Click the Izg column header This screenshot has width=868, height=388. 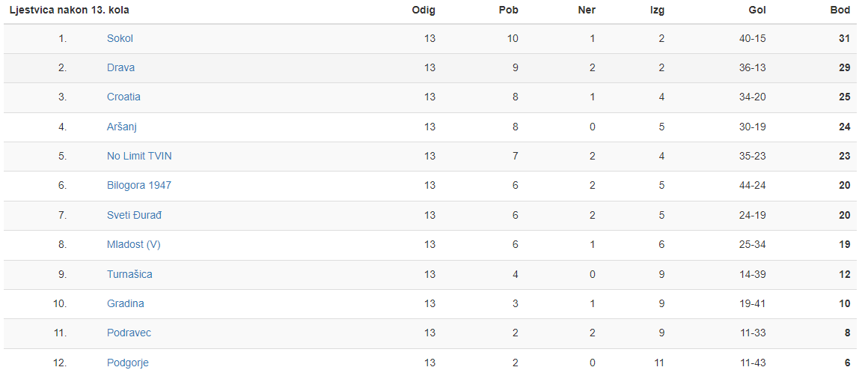tap(657, 10)
